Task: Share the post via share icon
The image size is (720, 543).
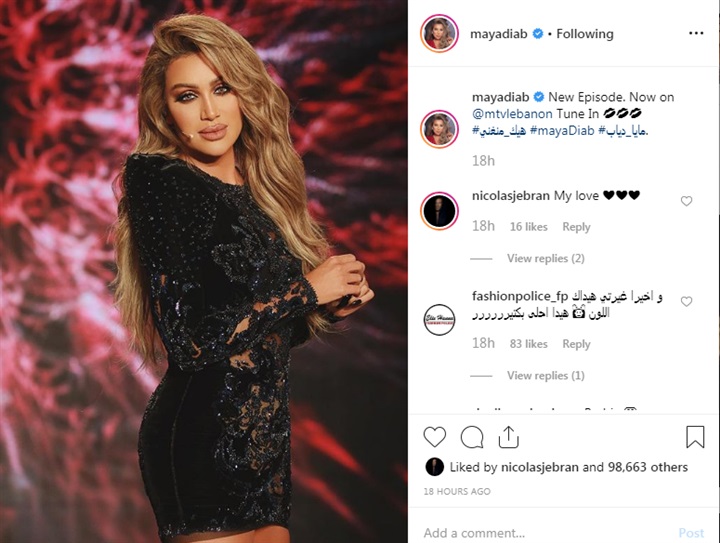Action: (508, 437)
